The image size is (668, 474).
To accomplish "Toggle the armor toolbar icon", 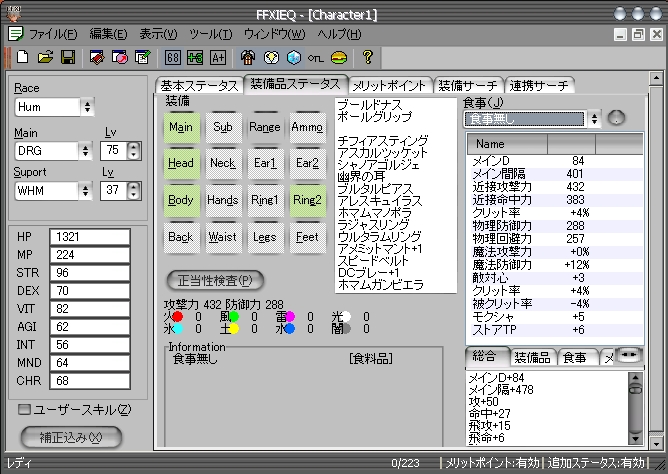I will tap(248, 57).
